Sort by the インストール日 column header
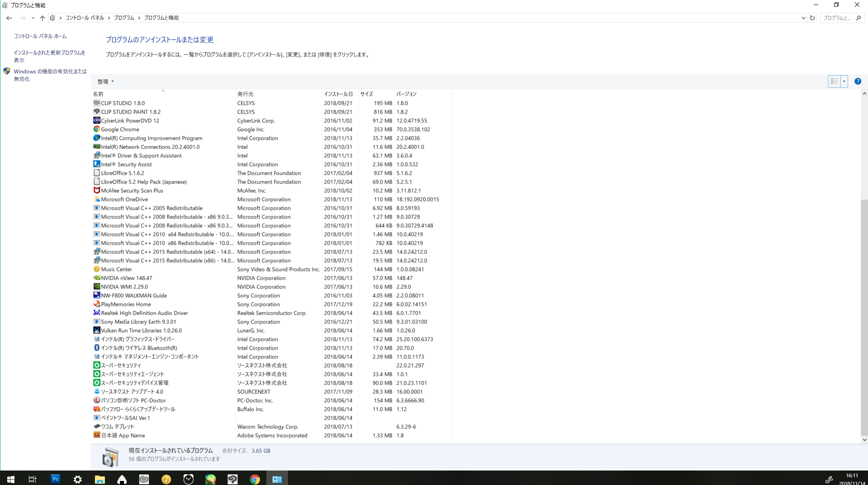This screenshot has height=485, width=868. point(340,94)
